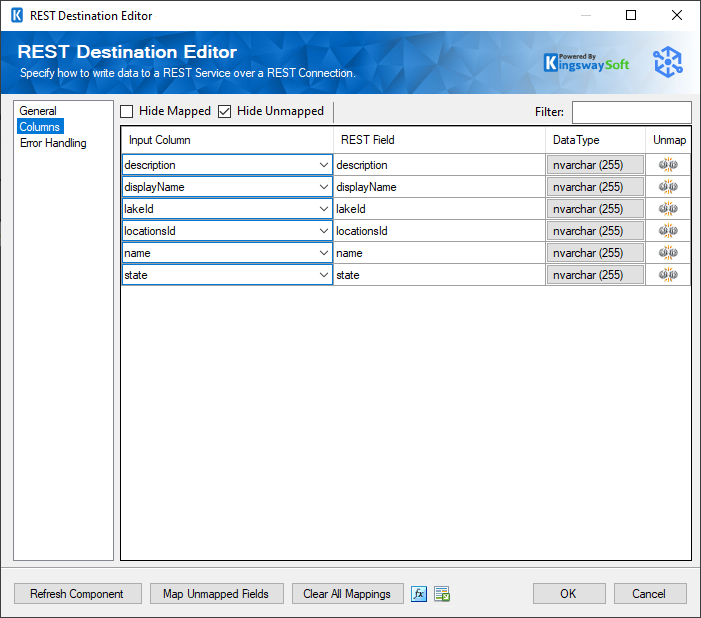Open the name input column dropdown

324,253
